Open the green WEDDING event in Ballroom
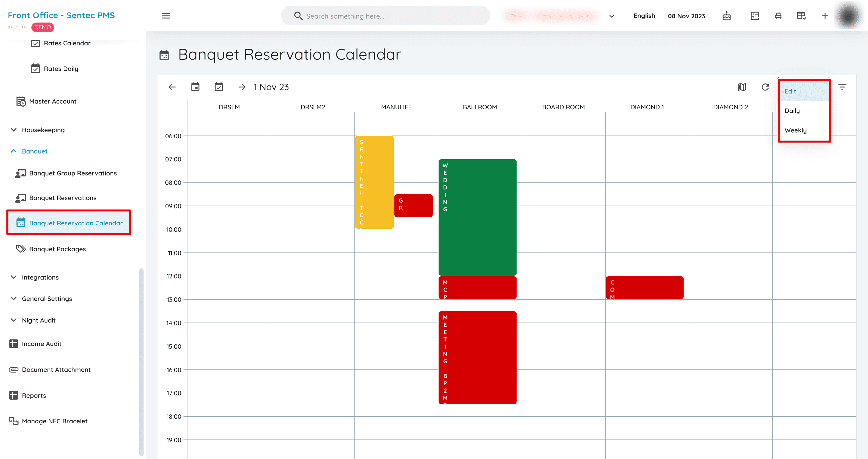The image size is (868, 459). (477, 217)
